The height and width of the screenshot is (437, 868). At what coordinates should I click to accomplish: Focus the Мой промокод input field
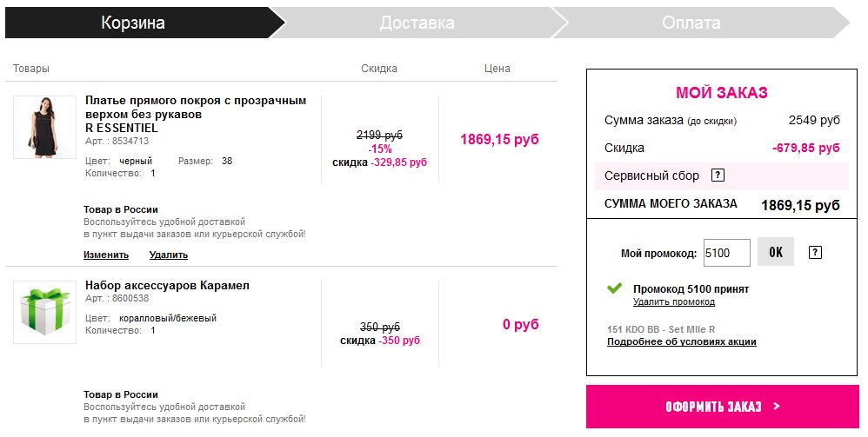pyautogui.click(x=726, y=253)
